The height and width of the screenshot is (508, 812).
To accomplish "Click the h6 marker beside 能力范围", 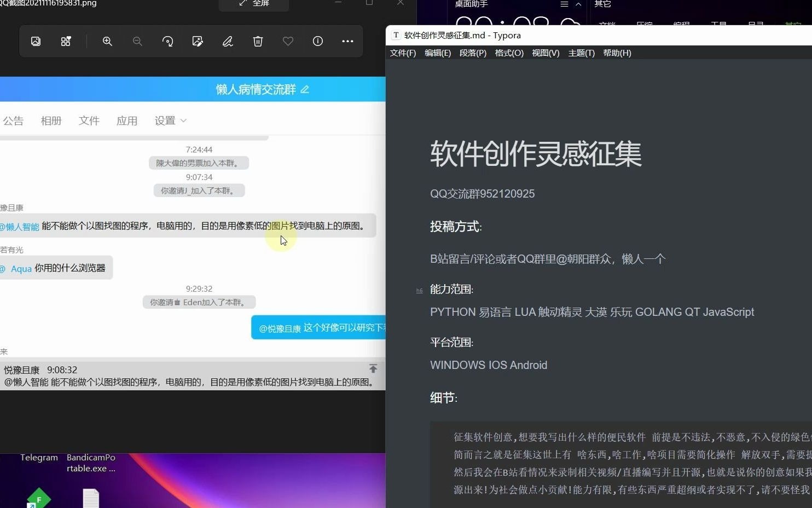I will tap(419, 291).
